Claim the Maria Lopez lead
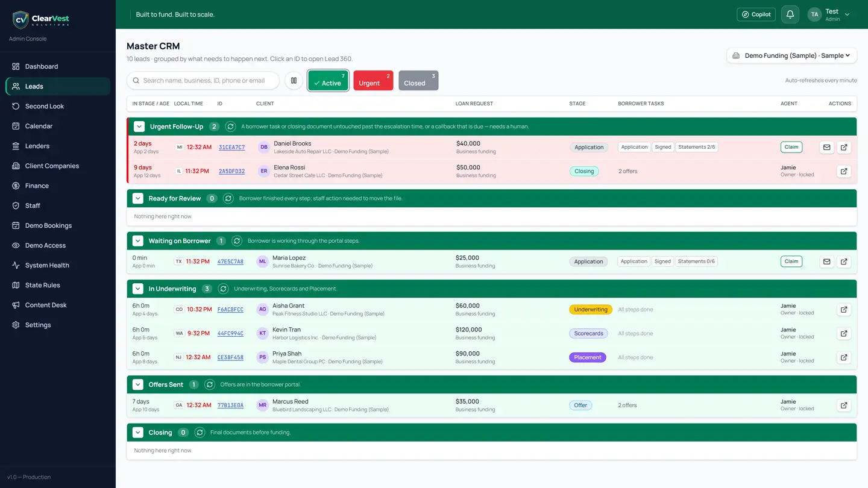 [791, 261]
